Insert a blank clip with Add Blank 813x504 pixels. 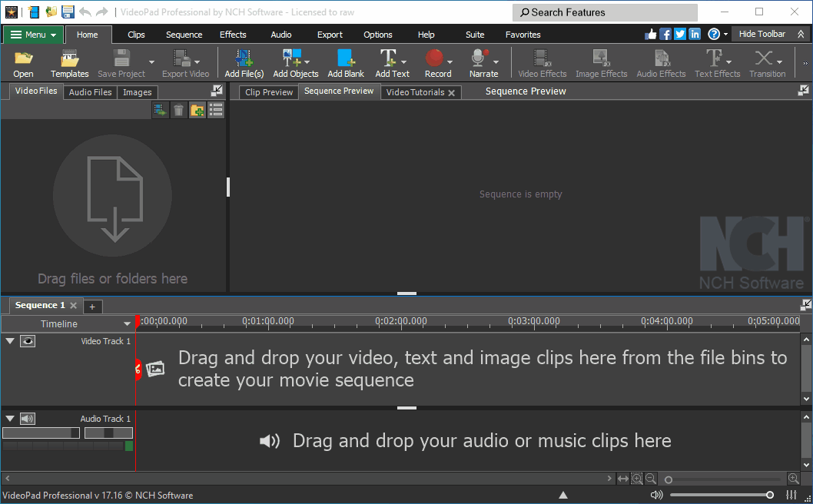point(346,63)
